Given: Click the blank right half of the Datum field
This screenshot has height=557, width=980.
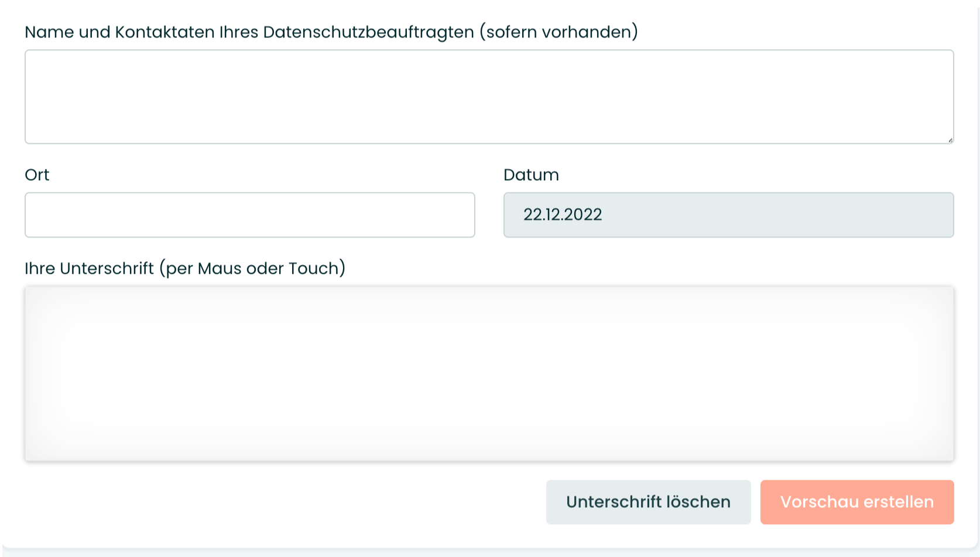Looking at the screenshot, I should pos(841,215).
